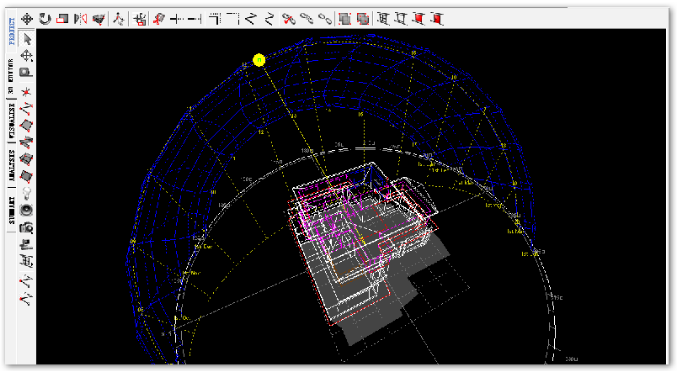Click the yellow sun position marker

tap(259, 60)
